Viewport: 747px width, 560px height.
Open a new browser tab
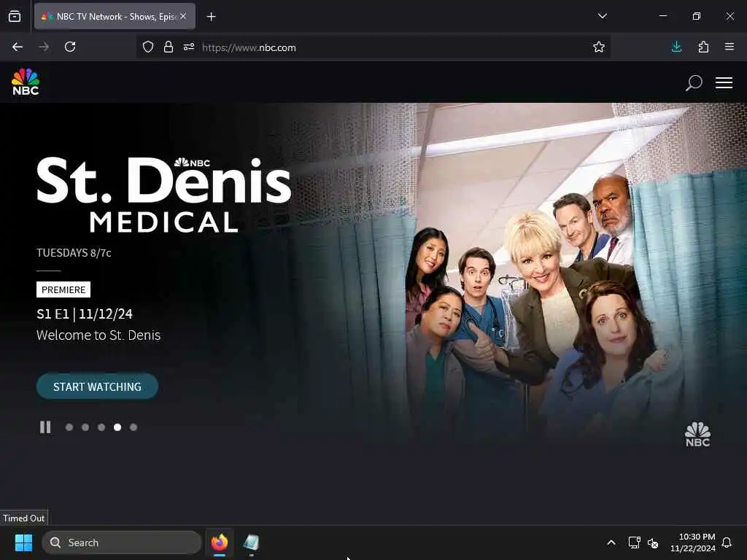[x=211, y=17]
